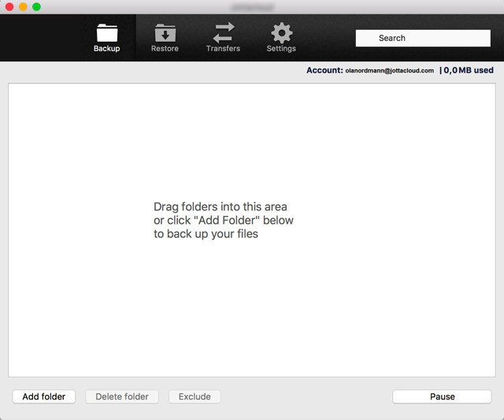504x420 pixels.
Task: Click the 'Drag folders into this area' message
Action: point(224,221)
